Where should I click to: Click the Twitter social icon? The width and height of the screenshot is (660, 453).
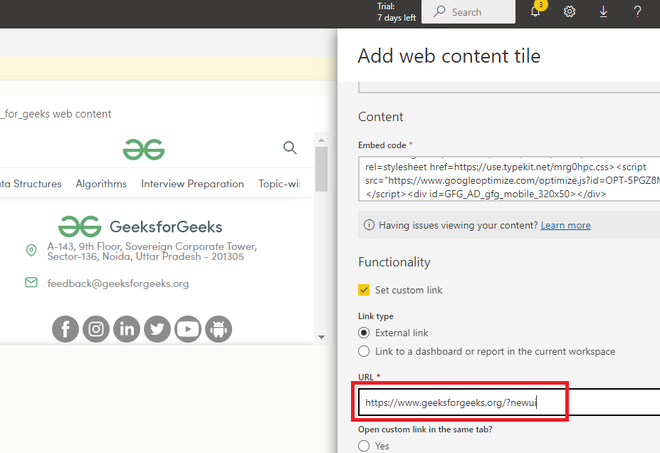[x=157, y=328]
